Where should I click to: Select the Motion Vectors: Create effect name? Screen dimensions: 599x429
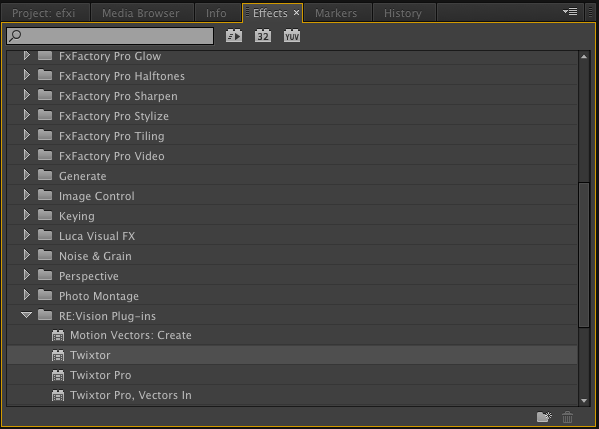coord(131,335)
